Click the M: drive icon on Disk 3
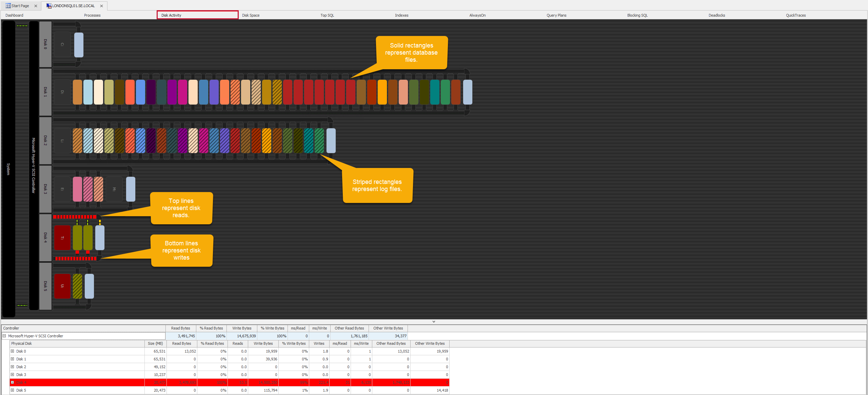 point(114,189)
